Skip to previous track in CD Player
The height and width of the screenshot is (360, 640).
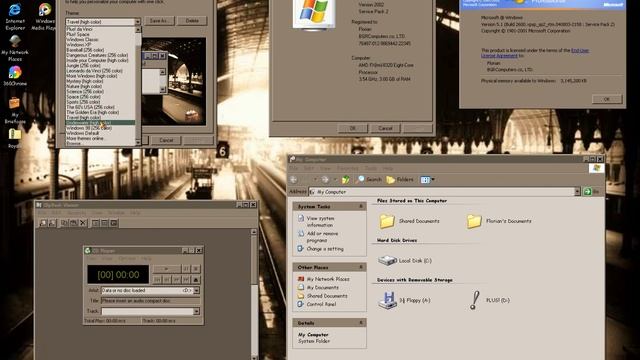pos(157,280)
